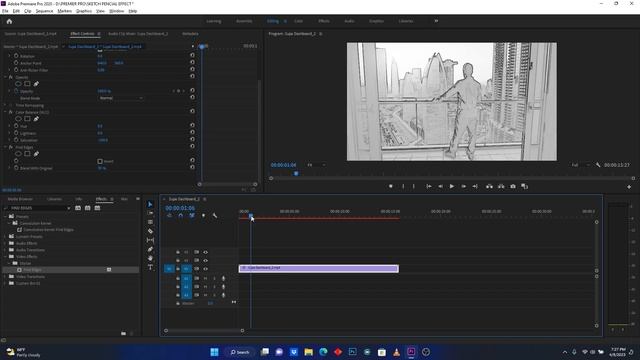Select the Hand tool
The width and height of the screenshot is (640, 360).
tap(150, 258)
